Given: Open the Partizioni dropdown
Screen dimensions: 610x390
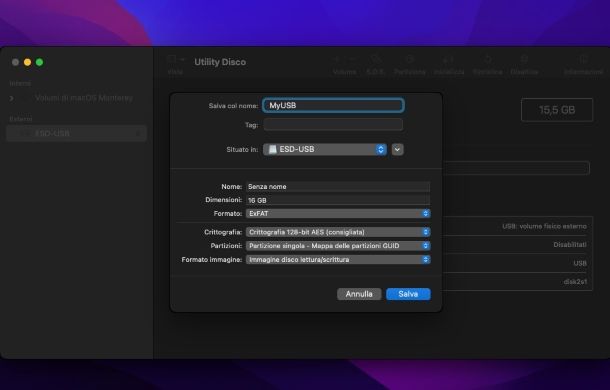Looking at the screenshot, I should 338,246.
